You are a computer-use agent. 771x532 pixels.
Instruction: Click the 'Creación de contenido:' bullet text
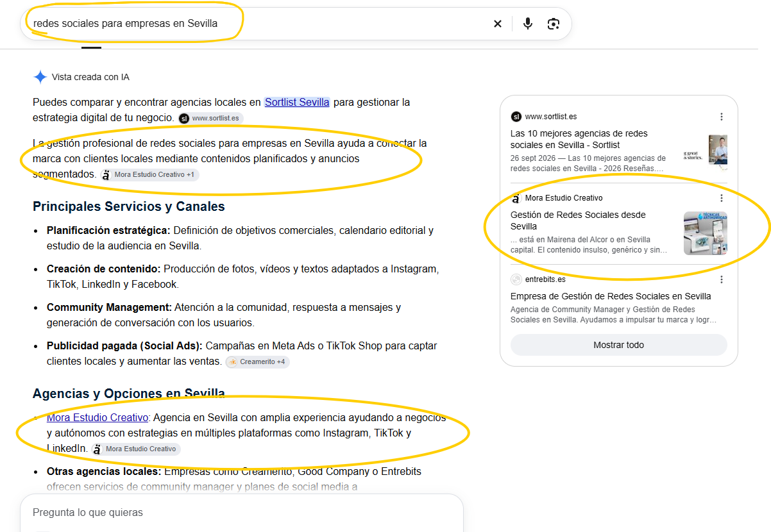[104, 269]
